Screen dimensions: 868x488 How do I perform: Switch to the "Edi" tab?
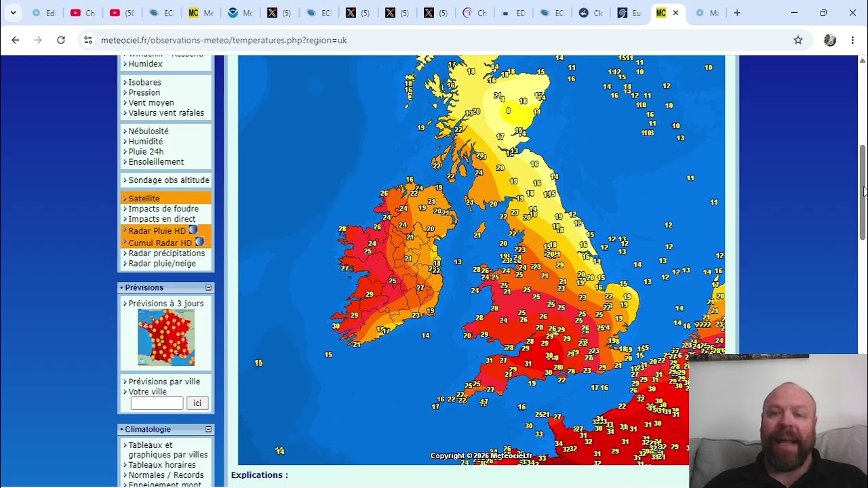point(45,13)
